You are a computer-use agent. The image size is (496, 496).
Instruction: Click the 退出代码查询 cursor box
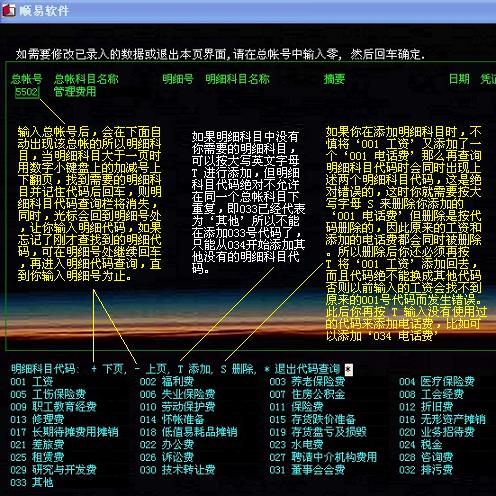point(348,369)
